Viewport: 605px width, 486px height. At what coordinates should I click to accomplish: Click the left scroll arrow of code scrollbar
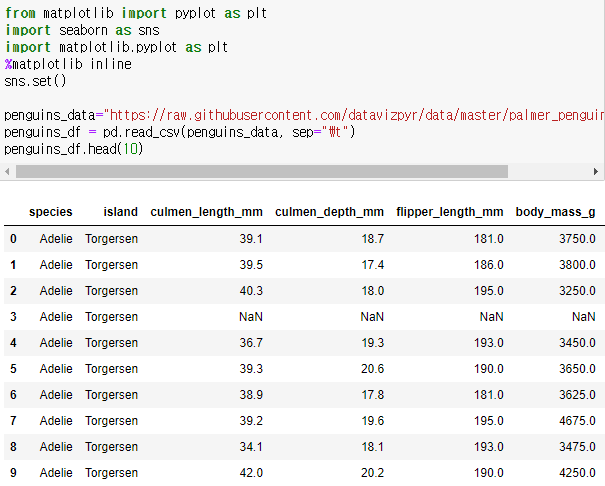pos(7,171)
